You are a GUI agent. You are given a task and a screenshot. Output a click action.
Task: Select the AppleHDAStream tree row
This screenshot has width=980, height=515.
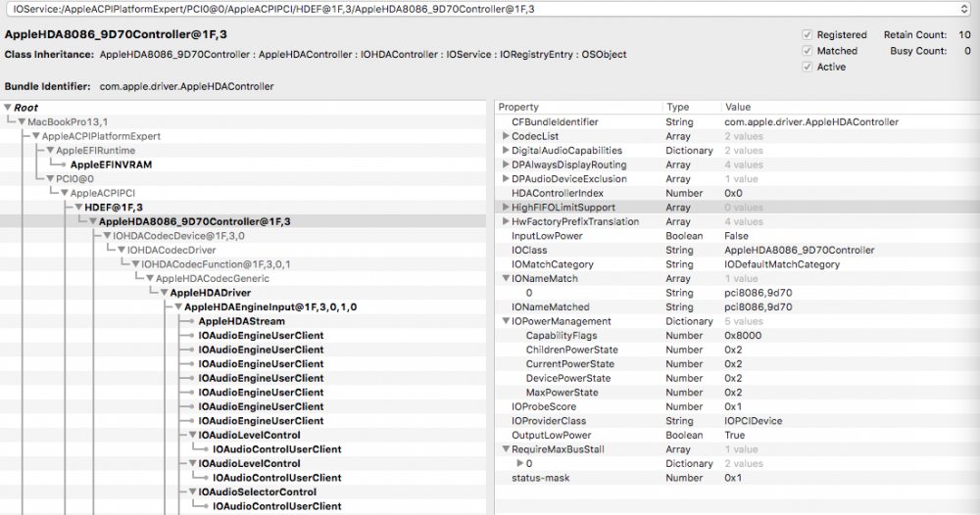coord(242,321)
